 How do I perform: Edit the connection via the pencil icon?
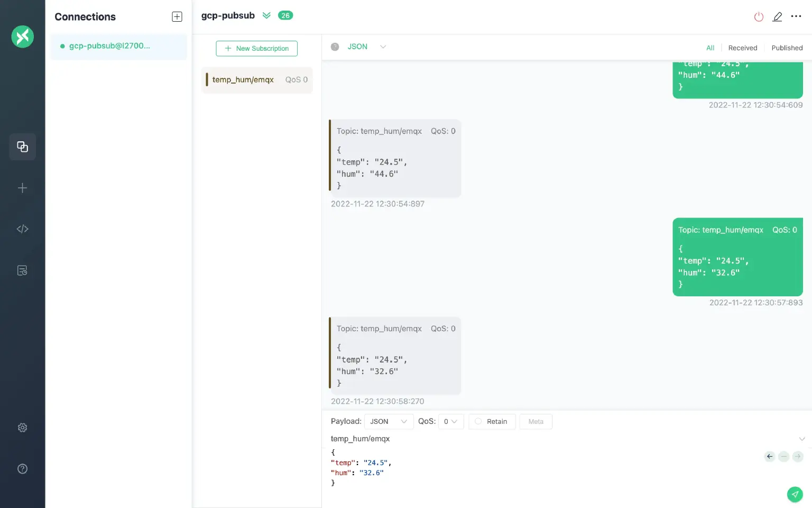click(777, 16)
